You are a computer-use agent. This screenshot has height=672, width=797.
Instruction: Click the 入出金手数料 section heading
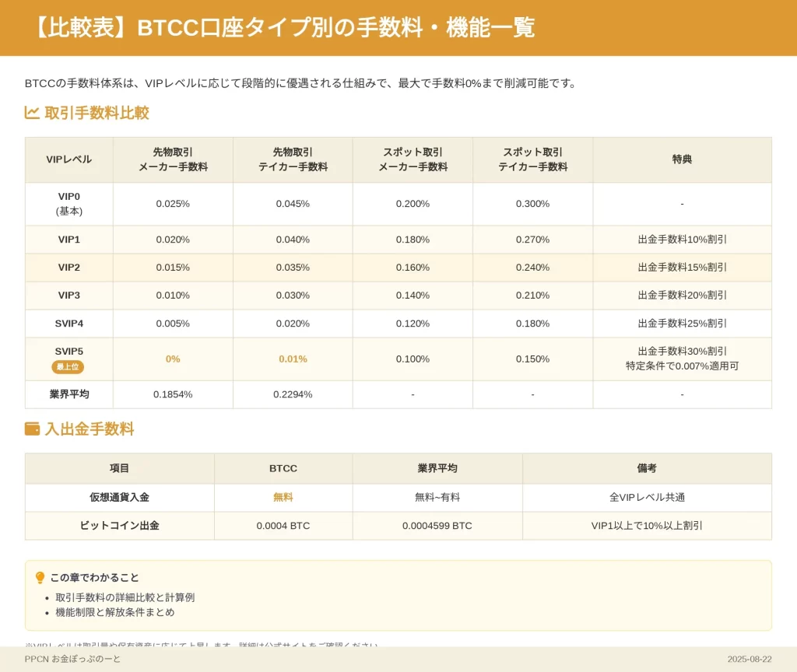[90, 429]
